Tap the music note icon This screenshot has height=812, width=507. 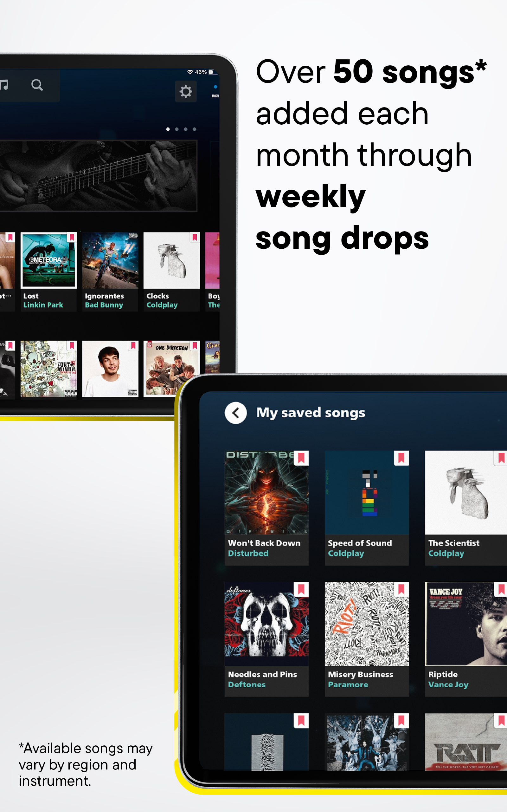(4, 85)
